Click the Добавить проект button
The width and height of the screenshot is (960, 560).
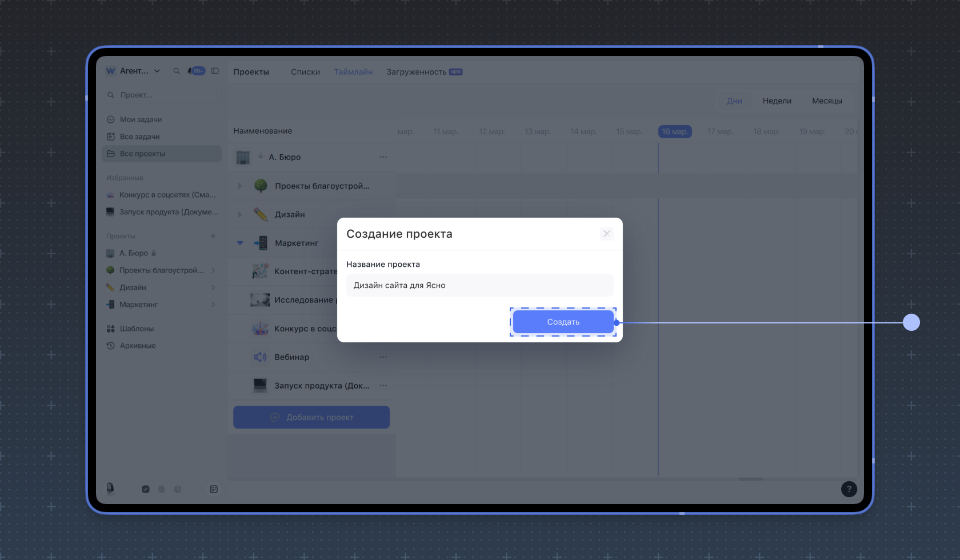coord(311,417)
